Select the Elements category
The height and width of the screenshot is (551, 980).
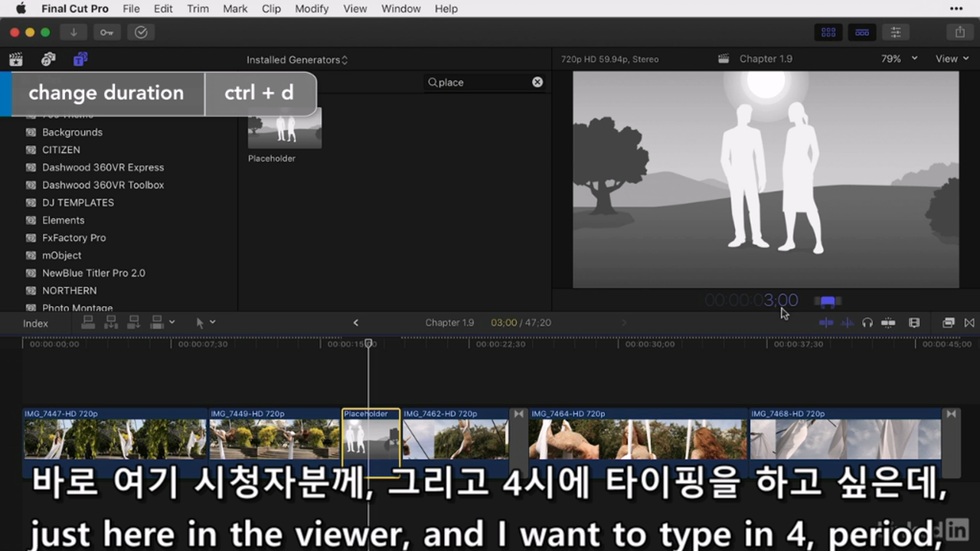click(64, 220)
